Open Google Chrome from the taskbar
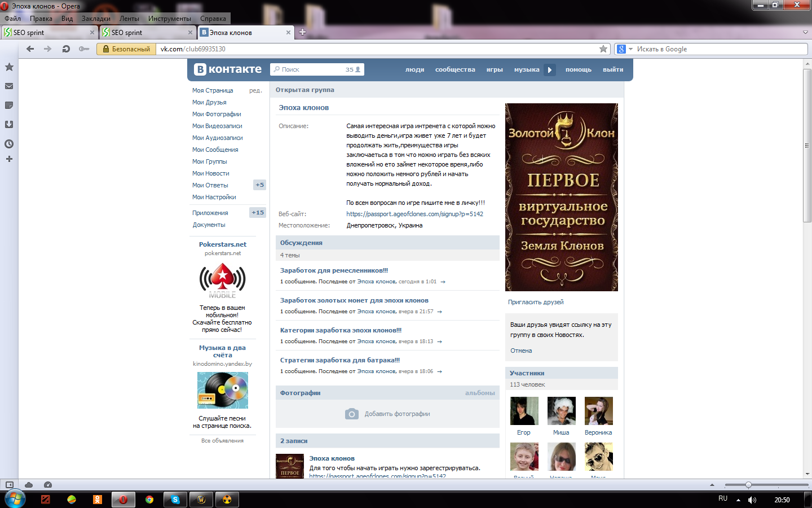812x508 pixels. [x=149, y=500]
